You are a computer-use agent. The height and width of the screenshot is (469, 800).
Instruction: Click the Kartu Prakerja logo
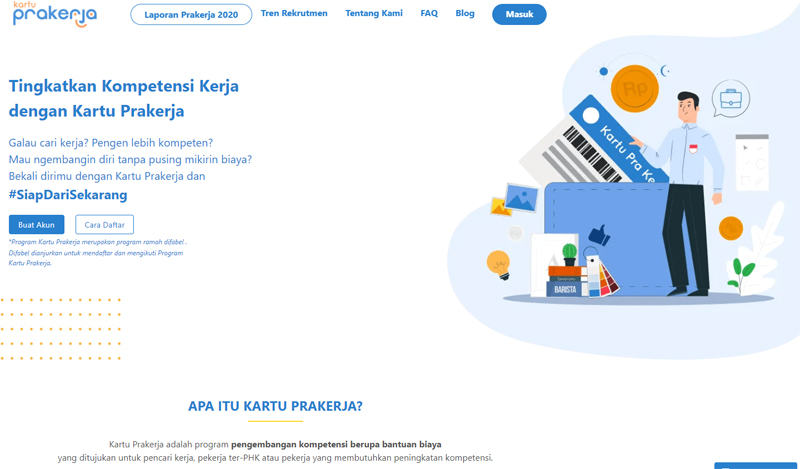click(55, 14)
